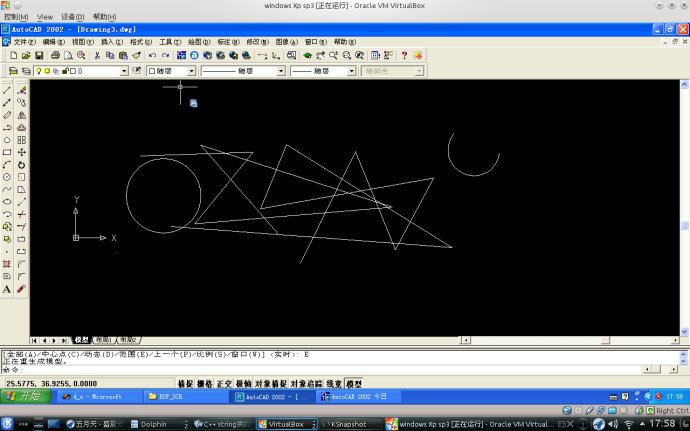
Task: Click the Save floppy disk icon
Action: (39, 55)
